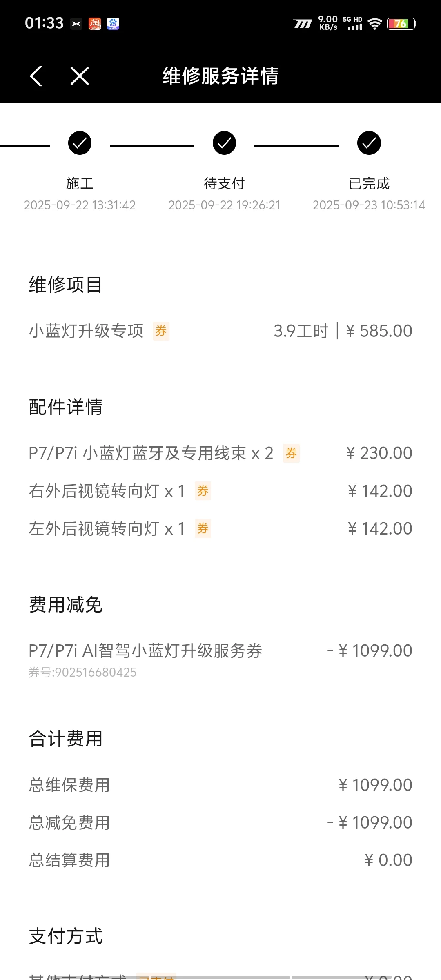The height and width of the screenshot is (980, 441).
Task: Tap coupon badge beside 右外后视镜转向灯
Action: [203, 491]
